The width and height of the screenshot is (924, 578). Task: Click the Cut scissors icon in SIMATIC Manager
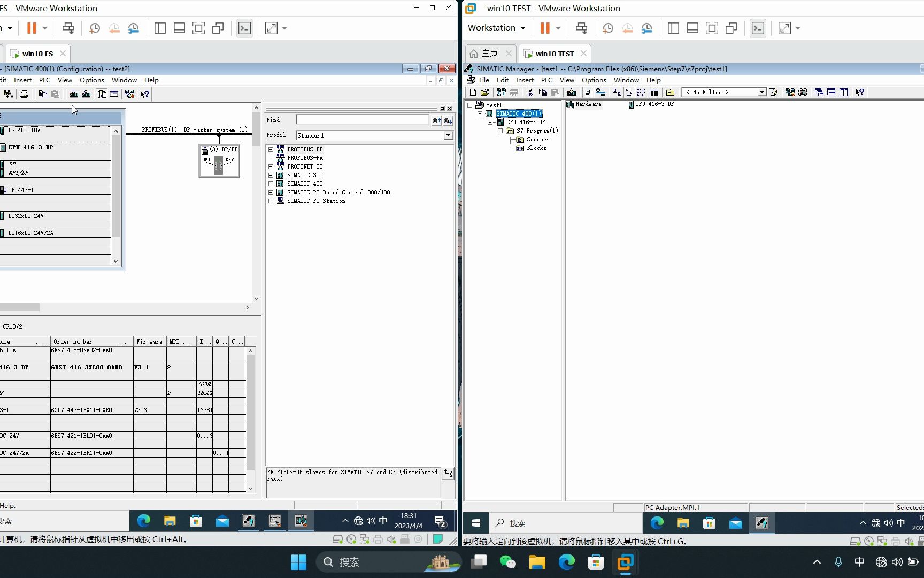click(x=530, y=93)
